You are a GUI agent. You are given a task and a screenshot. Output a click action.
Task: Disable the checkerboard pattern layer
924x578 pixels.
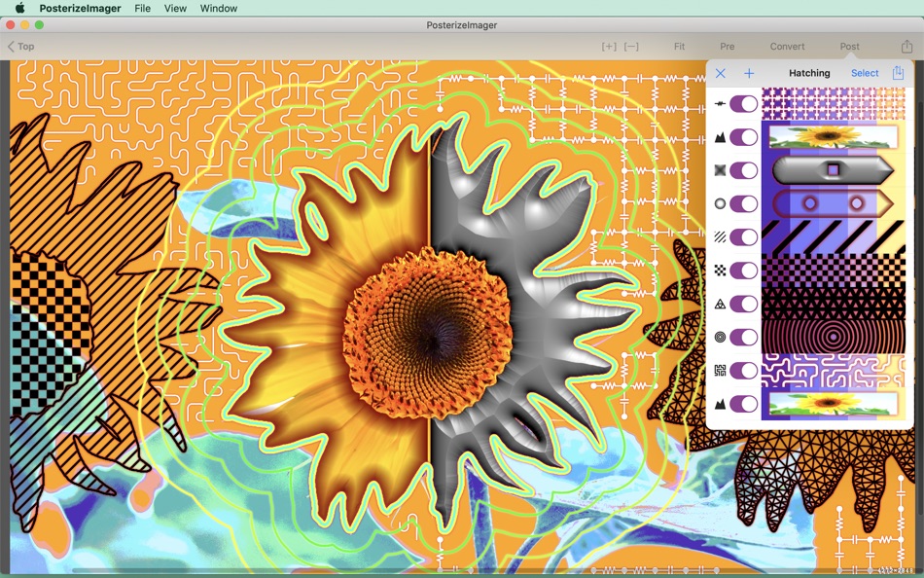(744, 271)
